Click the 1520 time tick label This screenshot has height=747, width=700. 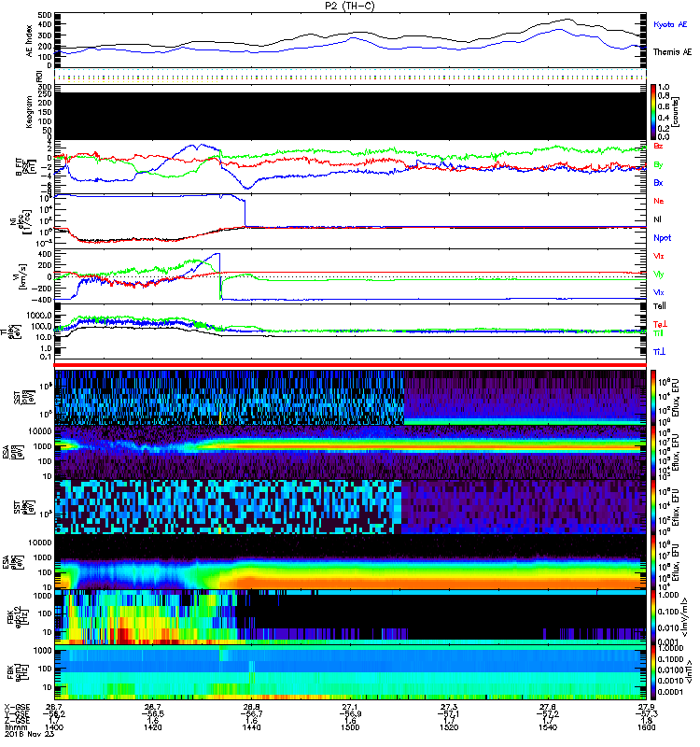click(x=449, y=727)
